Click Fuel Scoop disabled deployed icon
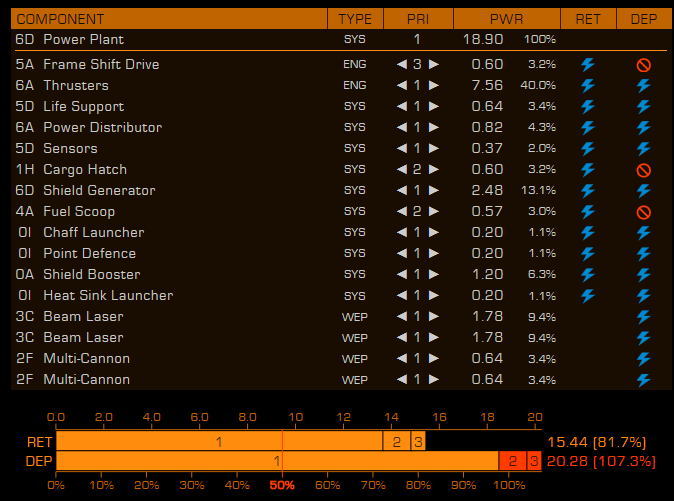 pos(643,212)
